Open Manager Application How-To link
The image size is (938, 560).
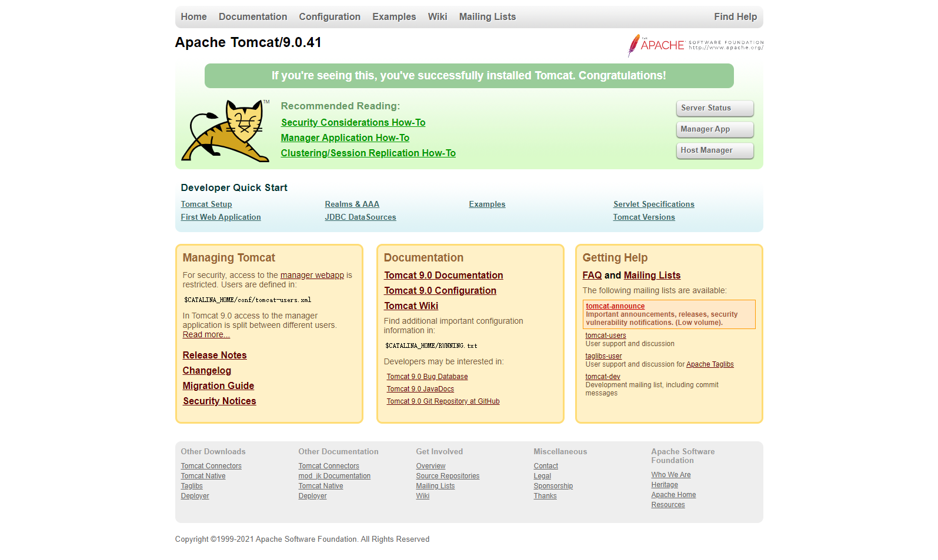coord(345,138)
